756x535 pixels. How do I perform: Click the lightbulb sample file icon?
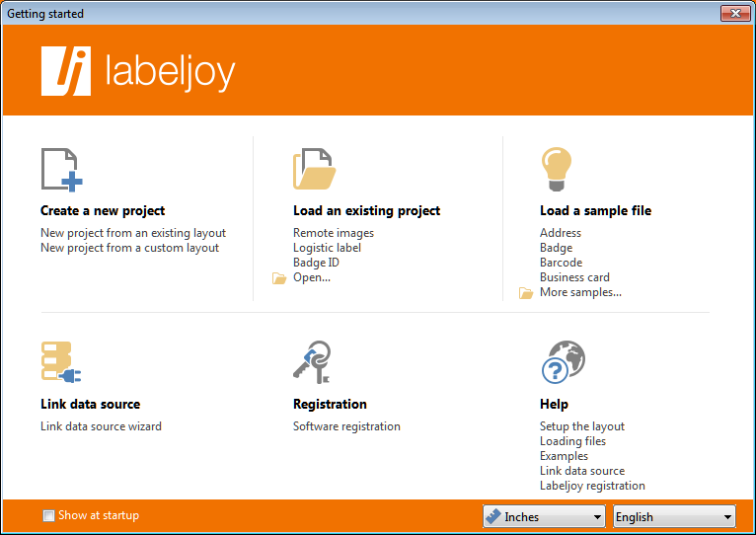tap(557, 170)
